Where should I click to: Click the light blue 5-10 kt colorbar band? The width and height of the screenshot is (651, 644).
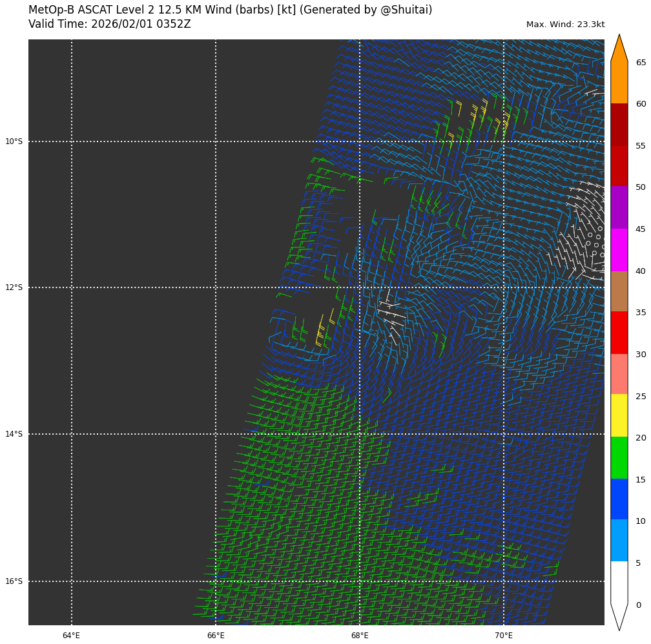[619, 540]
